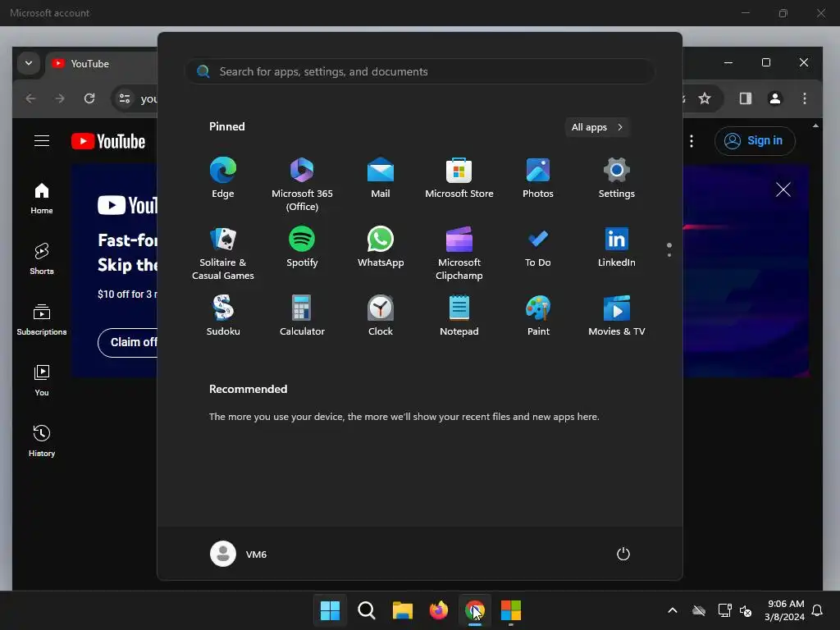Open Shorts in YouTube sidebar
Image resolution: width=840 pixels, height=630 pixels.
[x=42, y=258]
